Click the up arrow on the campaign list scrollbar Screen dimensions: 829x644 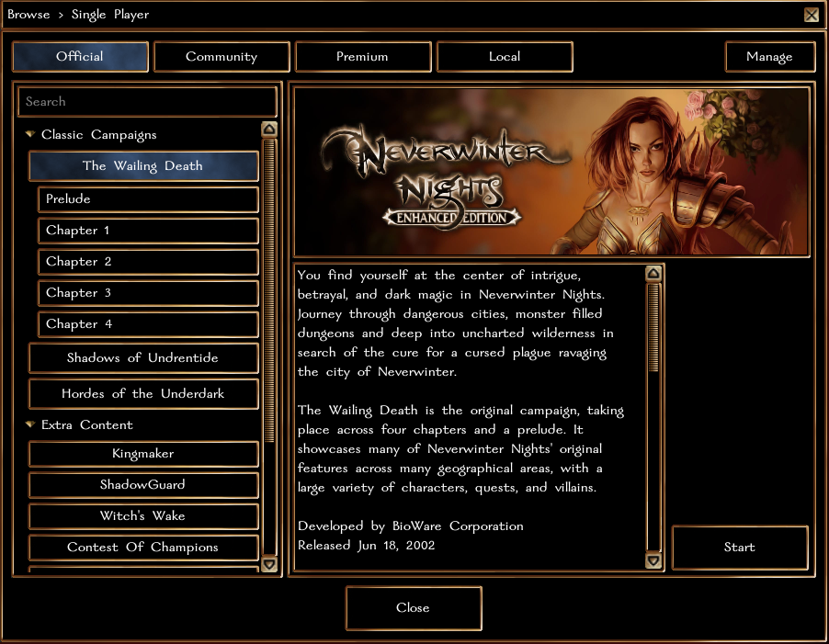[x=269, y=129]
